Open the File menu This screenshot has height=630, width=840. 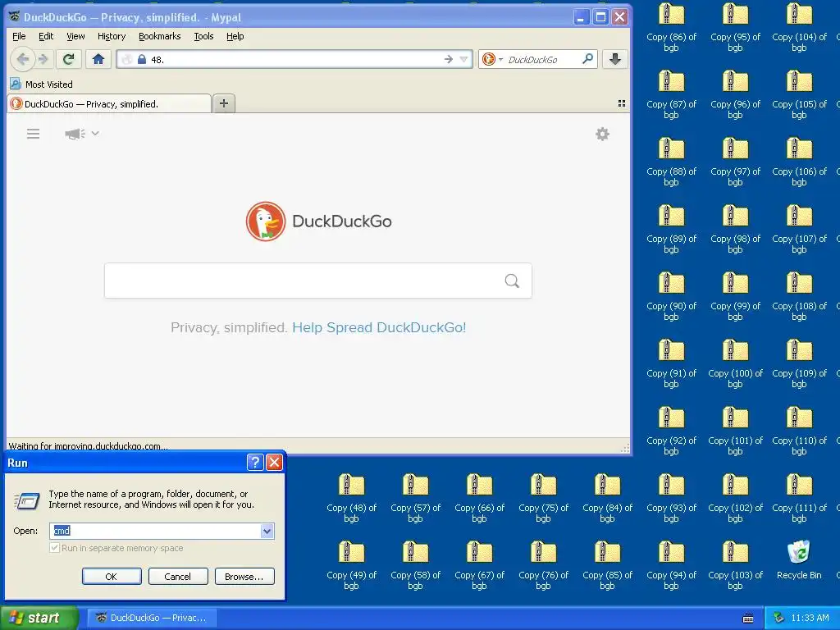pyautogui.click(x=19, y=36)
